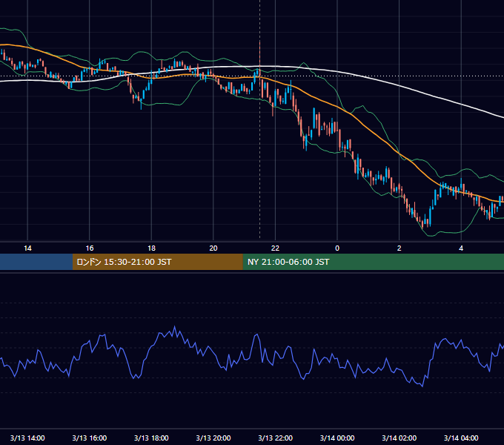The height and width of the screenshot is (445, 504).
Task: Click the '20' hour label on chart axis
Action: pos(213,248)
